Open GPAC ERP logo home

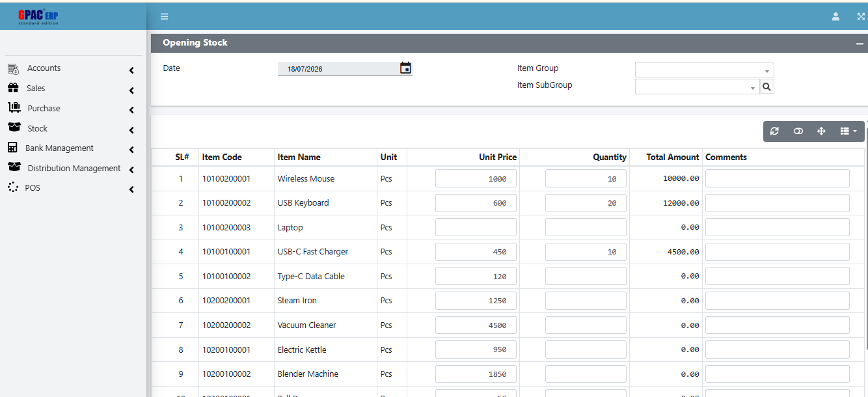(x=38, y=16)
